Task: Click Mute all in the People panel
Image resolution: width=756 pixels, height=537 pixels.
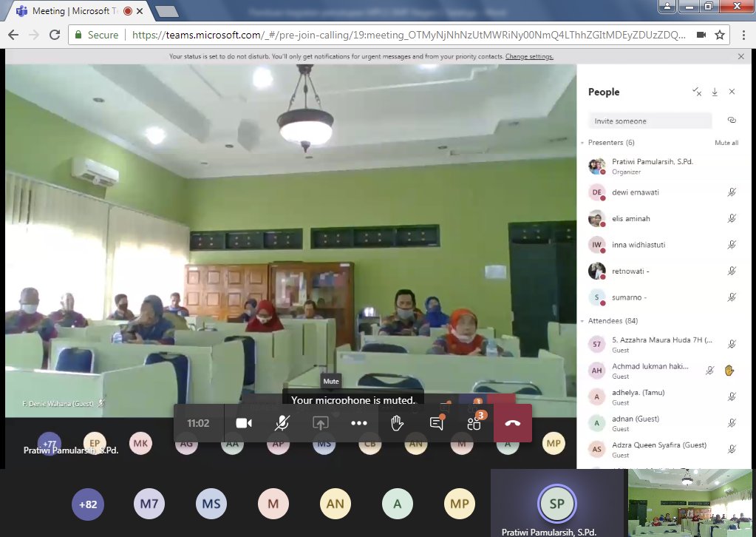Action: point(726,143)
